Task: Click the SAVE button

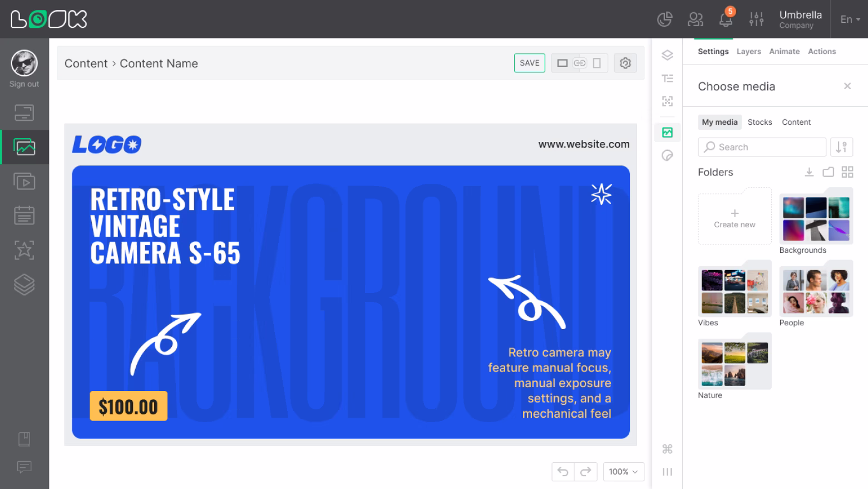Action: pos(529,63)
